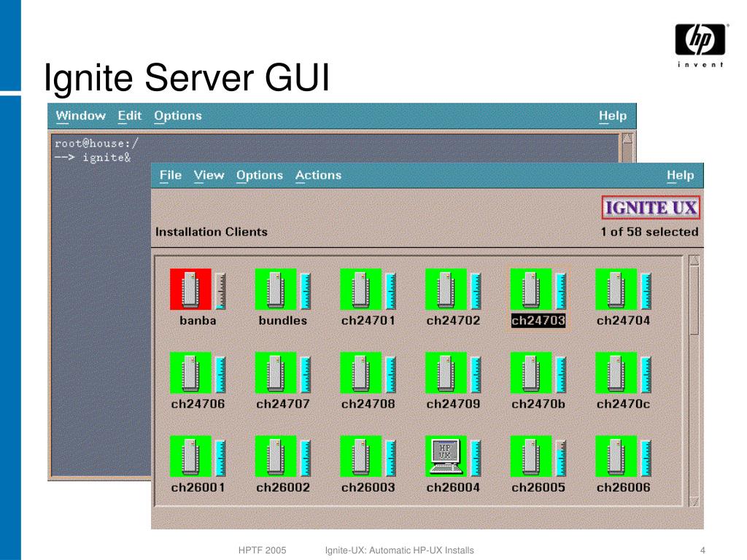Click the 'Installation Clients' heading
747x560 pixels.
click(212, 232)
